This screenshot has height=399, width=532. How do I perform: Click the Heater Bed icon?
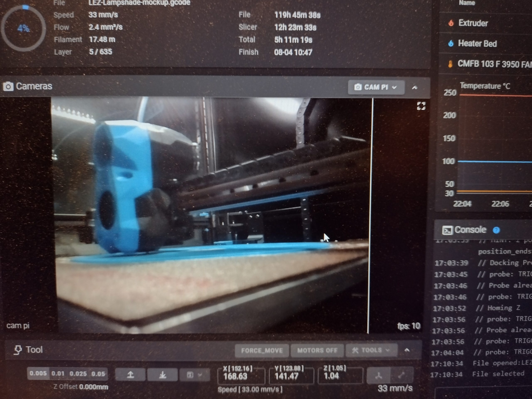coord(451,43)
